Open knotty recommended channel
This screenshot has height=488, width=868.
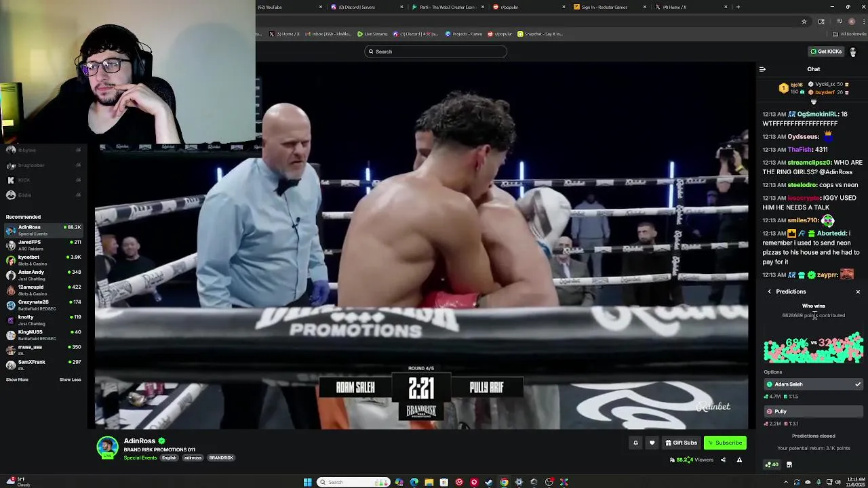coord(43,319)
